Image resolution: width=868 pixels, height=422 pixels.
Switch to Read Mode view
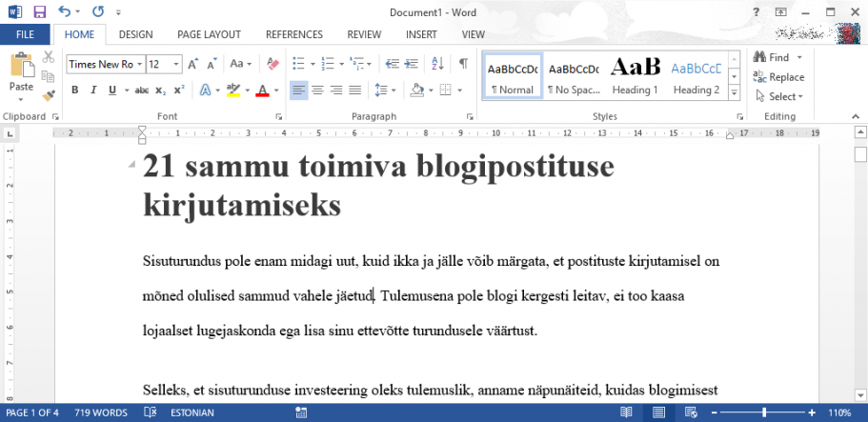(626, 412)
